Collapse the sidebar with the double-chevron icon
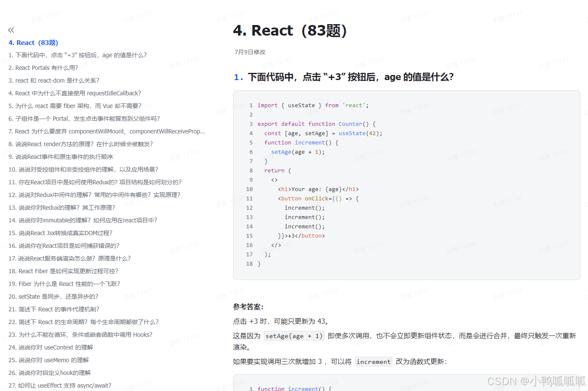This screenshot has width=588, height=391. click(11, 30)
